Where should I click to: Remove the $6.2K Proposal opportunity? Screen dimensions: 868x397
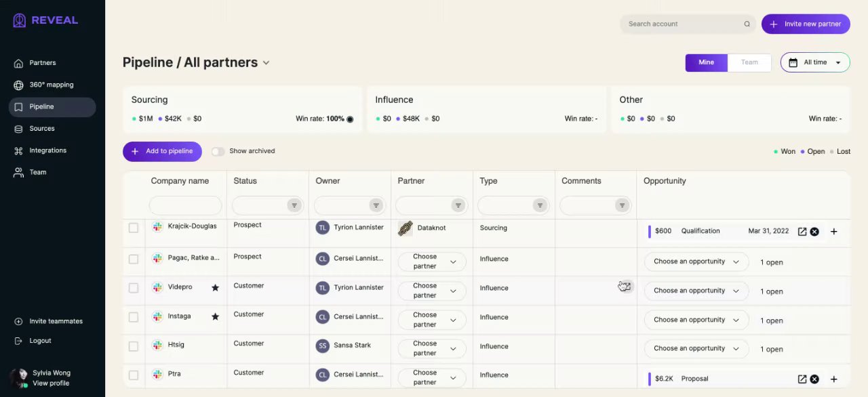click(x=814, y=379)
